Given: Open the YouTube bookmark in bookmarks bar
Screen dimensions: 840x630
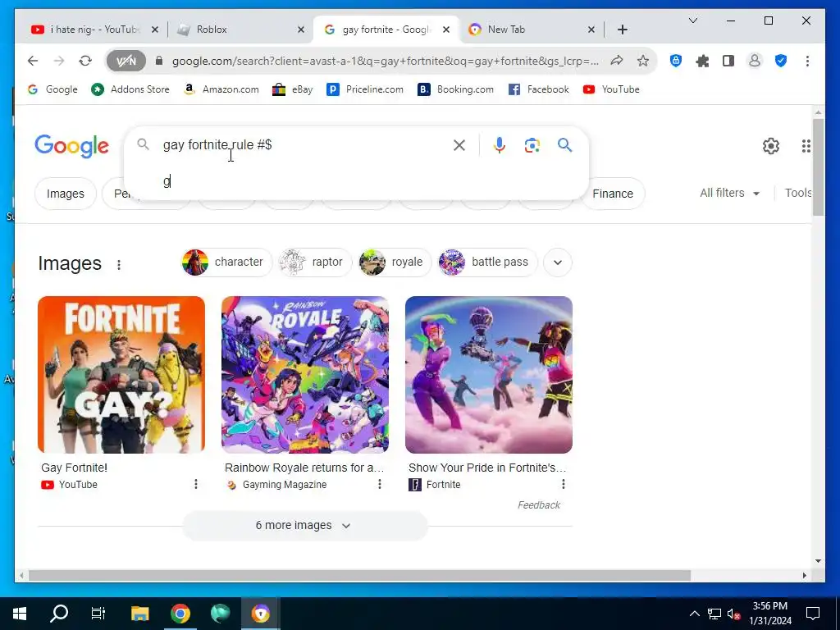Looking at the screenshot, I should pyautogui.click(x=611, y=89).
